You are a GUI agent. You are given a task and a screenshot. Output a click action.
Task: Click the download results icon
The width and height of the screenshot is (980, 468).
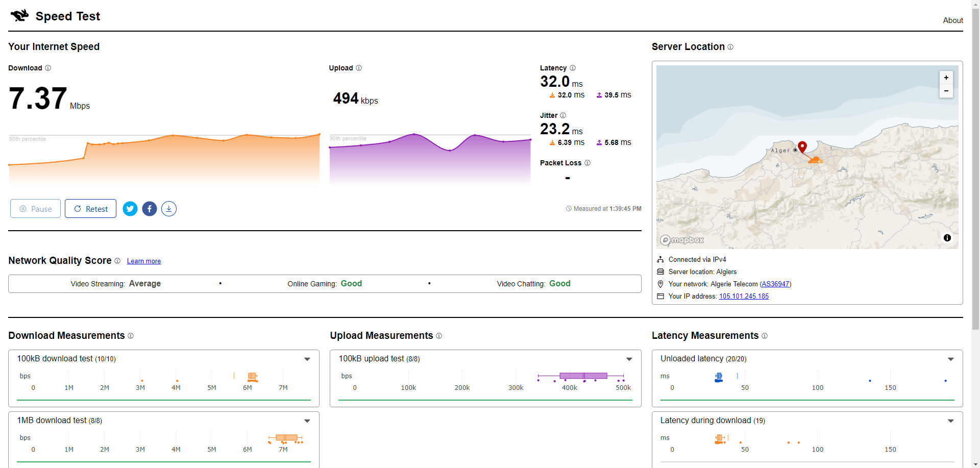point(169,209)
